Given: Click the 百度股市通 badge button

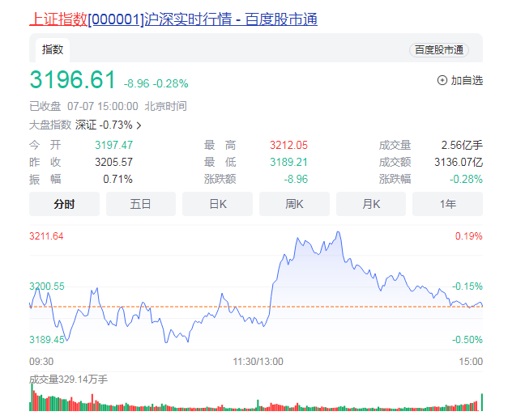Looking at the screenshot, I should coord(439,50).
